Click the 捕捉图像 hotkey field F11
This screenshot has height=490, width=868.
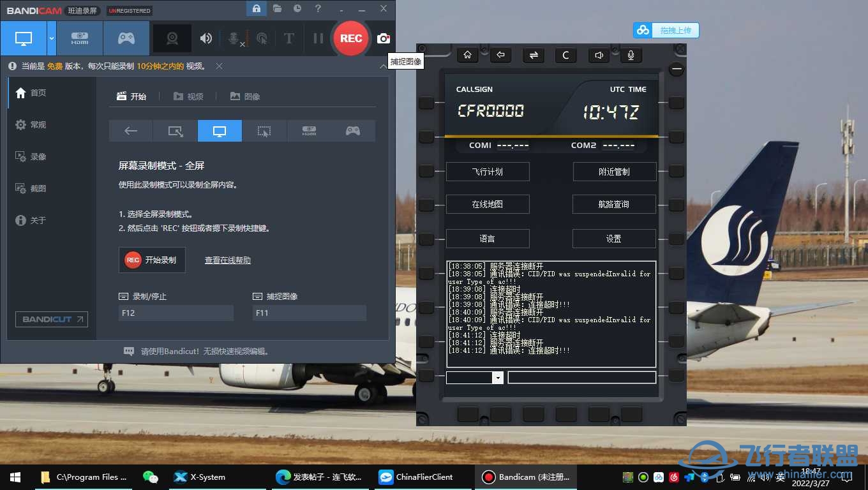coord(310,313)
